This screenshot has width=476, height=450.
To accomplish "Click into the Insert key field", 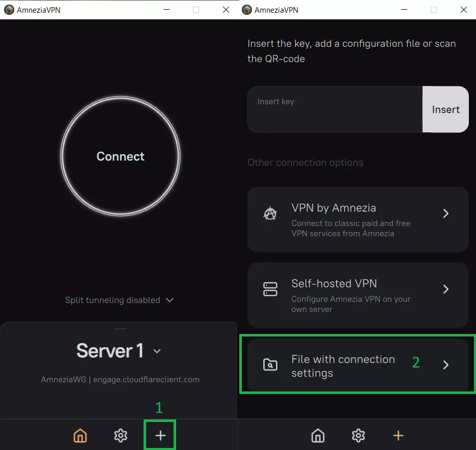I will coord(335,109).
